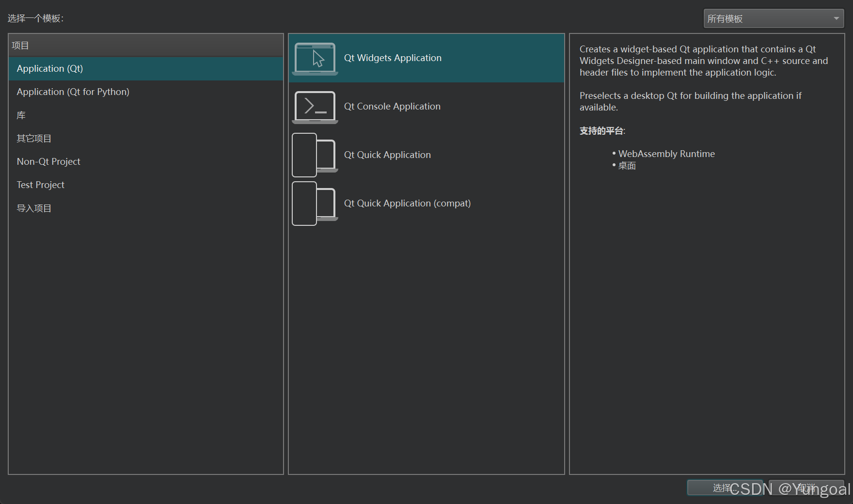853x504 pixels.
Task: Choose Qt Quick Application template label
Action: 387,155
